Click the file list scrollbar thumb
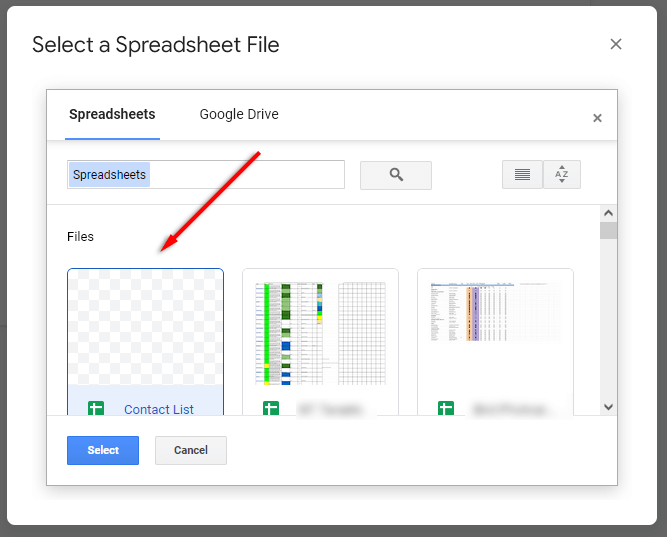 (608, 231)
